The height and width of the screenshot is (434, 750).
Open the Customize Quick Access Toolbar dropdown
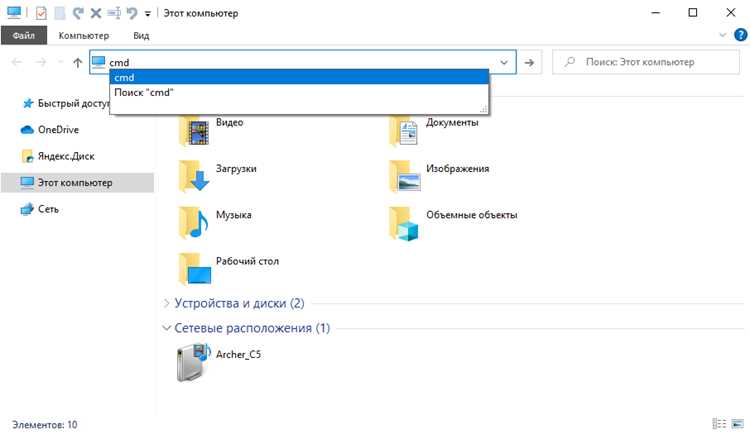[x=148, y=13]
